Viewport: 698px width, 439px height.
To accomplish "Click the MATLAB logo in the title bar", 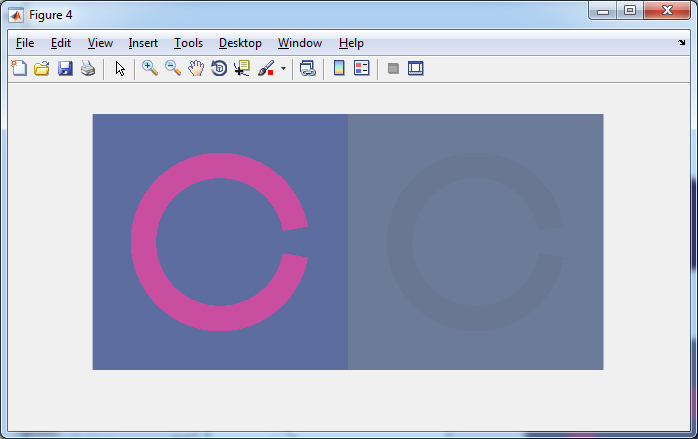I will [x=16, y=16].
